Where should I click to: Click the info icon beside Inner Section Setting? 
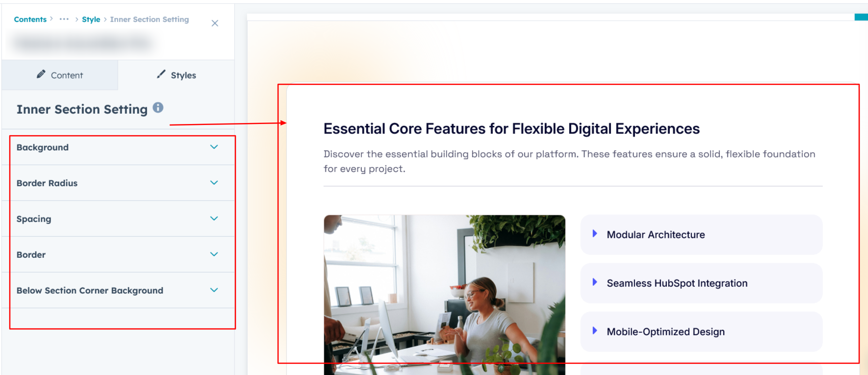tap(158, 107)
